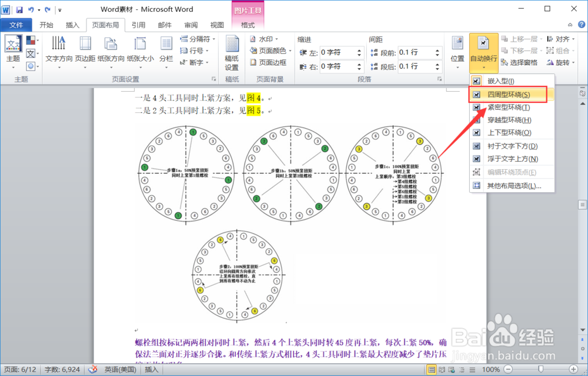Viewport: 588px width, 376px height.
Task: Click 段后 spacing after field
Action: pyautogui.click(x=416, y=66)
